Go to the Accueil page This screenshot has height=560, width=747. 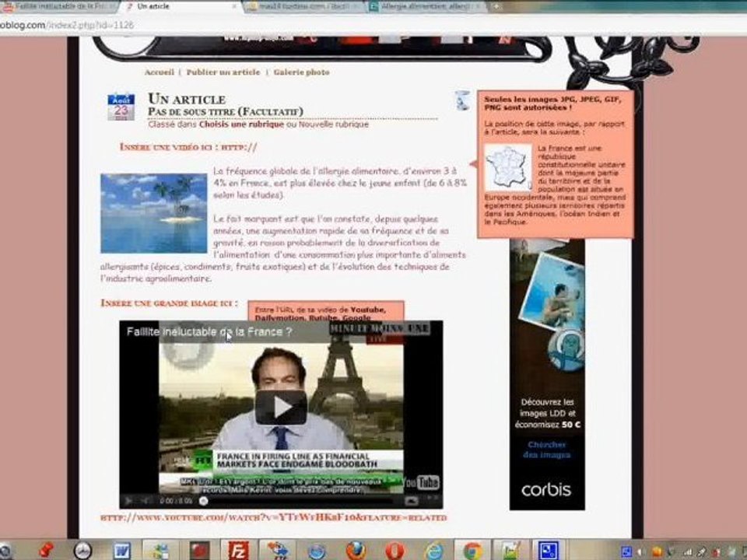[159, 72]
